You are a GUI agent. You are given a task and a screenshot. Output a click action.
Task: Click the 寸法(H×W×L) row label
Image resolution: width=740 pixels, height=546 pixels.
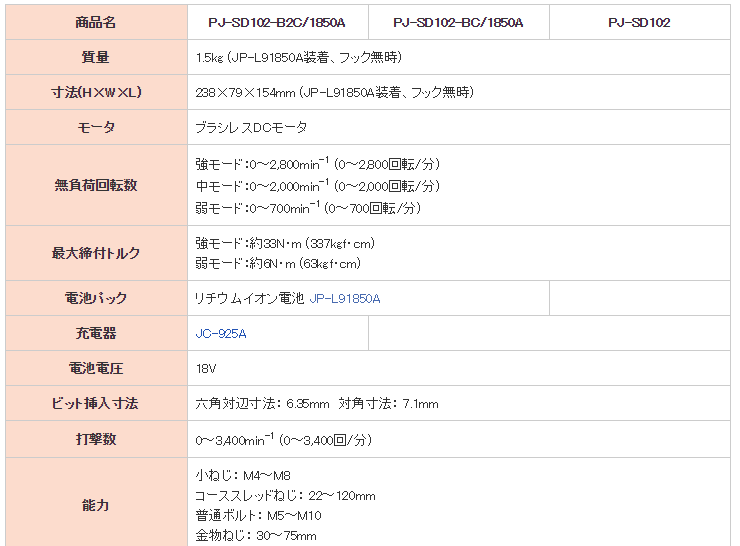[x=96, y=92]
